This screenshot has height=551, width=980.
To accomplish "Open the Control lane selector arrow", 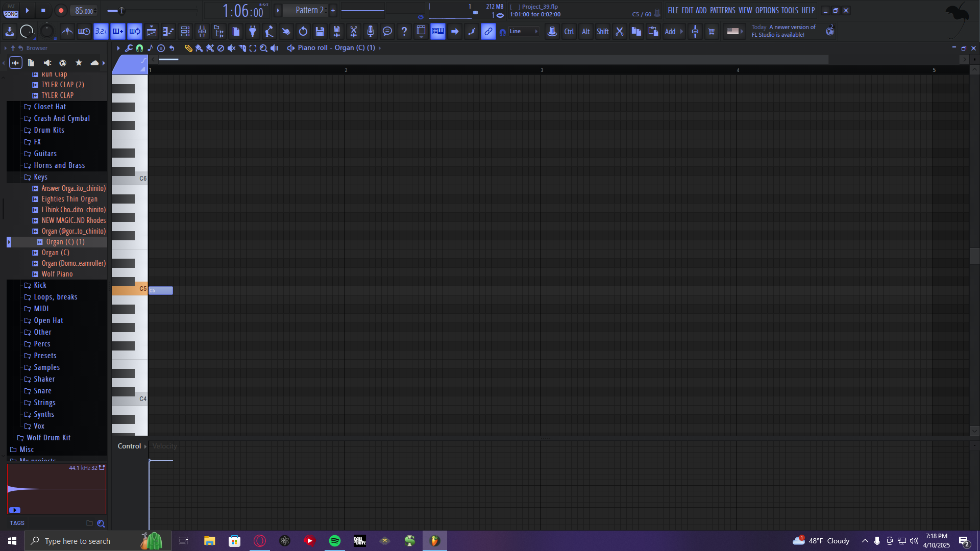I will point(145,446).
